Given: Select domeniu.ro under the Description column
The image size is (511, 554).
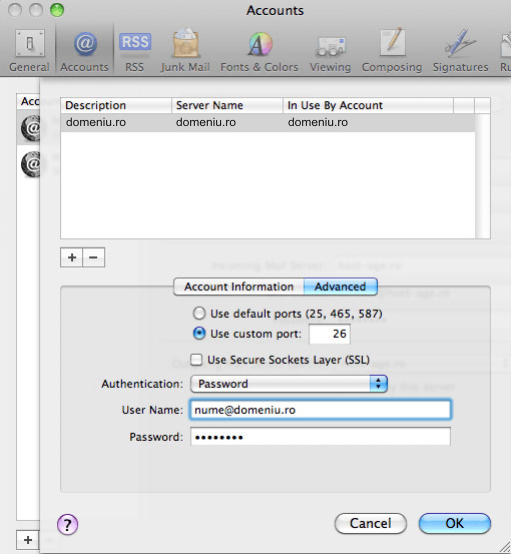Looking at the screenshot, I should 96,122.
